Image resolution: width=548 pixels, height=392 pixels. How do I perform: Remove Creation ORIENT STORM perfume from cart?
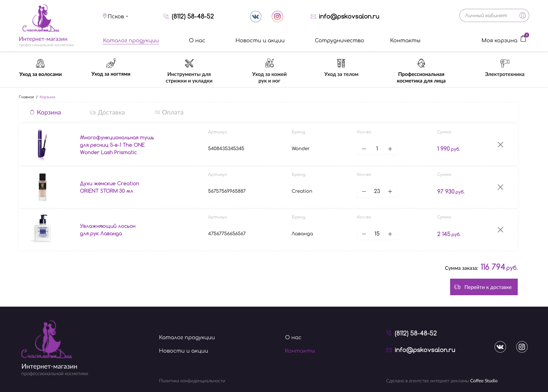[500, 187]
